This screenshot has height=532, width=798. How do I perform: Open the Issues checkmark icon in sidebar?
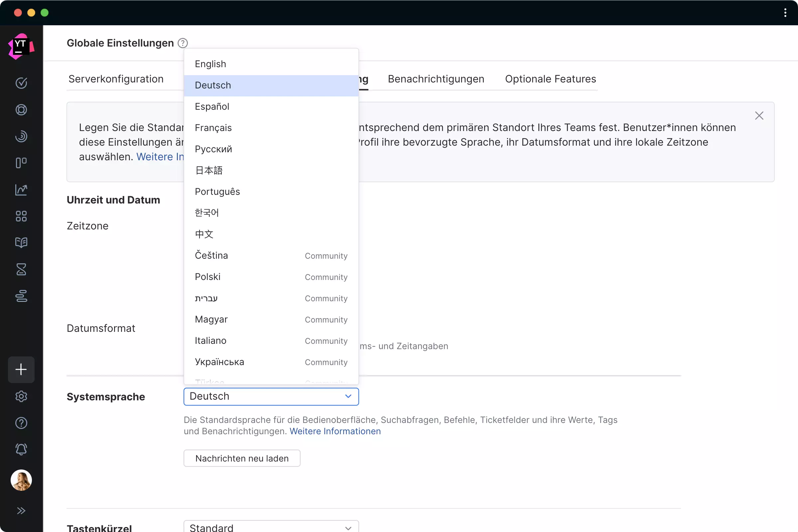(21, 83)
